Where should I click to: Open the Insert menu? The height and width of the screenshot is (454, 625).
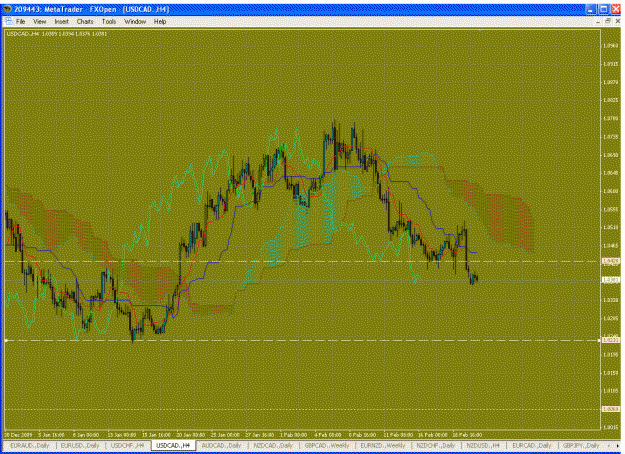click(x=61, y=22)
